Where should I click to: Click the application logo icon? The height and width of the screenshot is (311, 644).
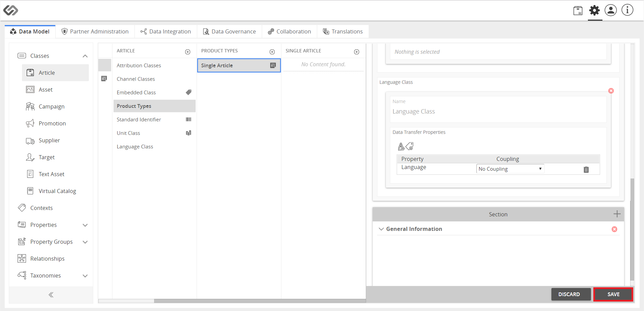point(10,10)
